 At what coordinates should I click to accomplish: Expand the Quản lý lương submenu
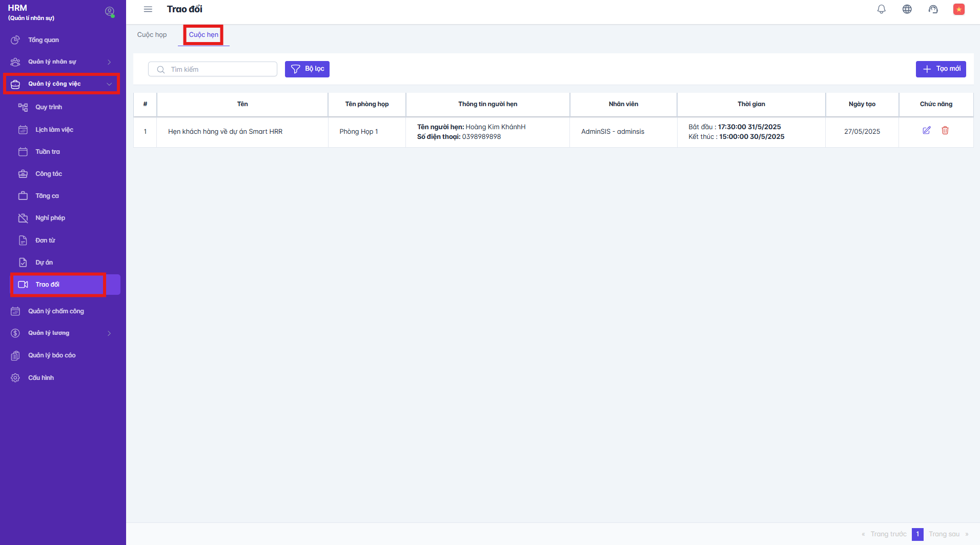62,333
